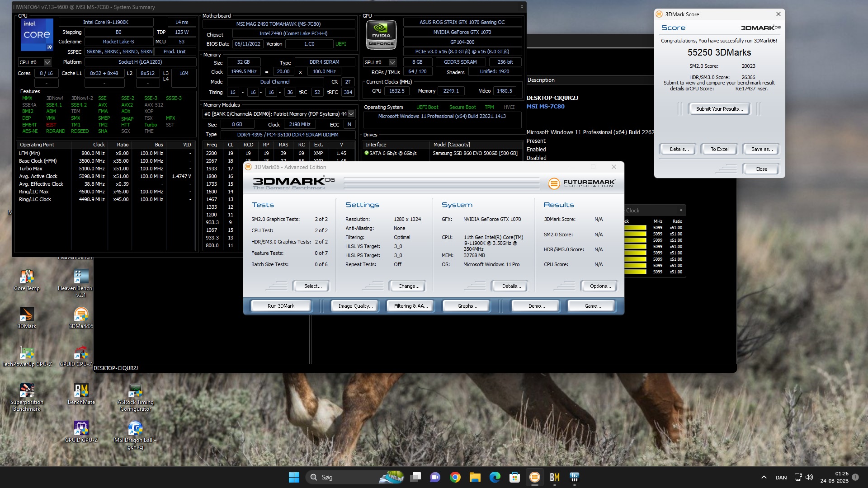868x488 pixels.
Task: Show hidden system tray icons
Action: [x=764, y=477]
